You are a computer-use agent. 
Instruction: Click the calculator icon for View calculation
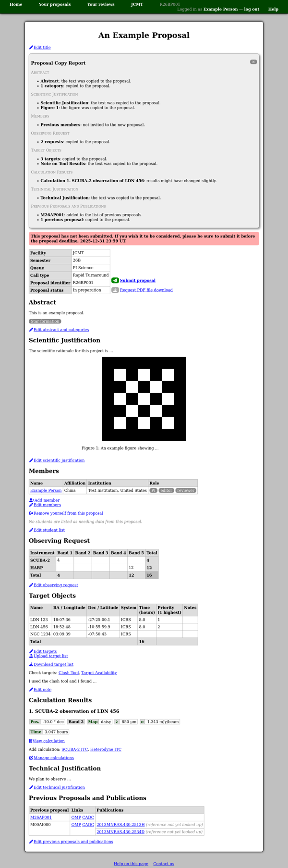tap(31, 741)
